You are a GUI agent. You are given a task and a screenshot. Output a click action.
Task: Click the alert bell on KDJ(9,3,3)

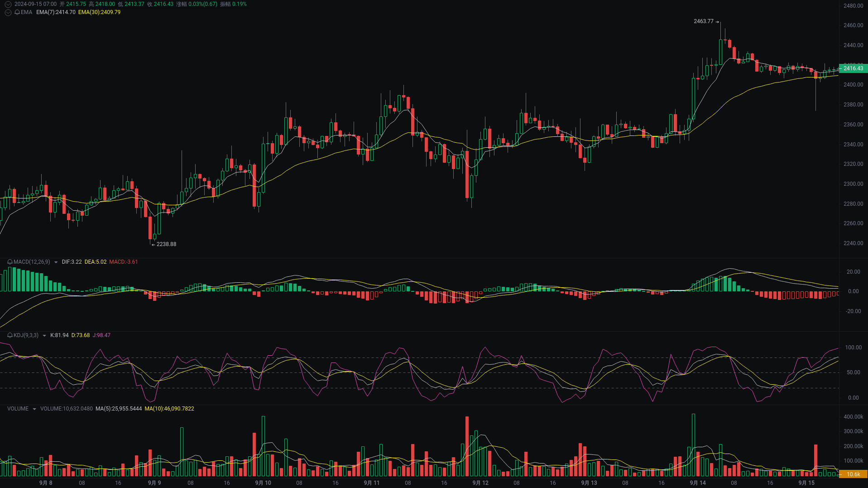coord(9,335)
